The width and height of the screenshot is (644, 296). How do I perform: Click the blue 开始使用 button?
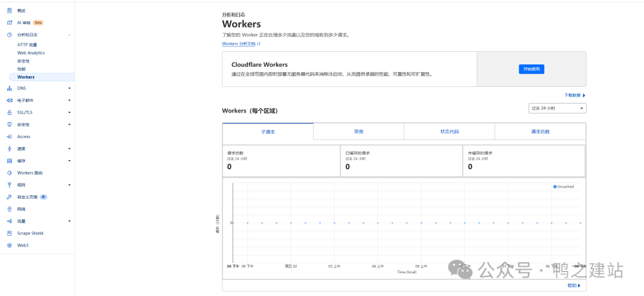pos(531,69)
